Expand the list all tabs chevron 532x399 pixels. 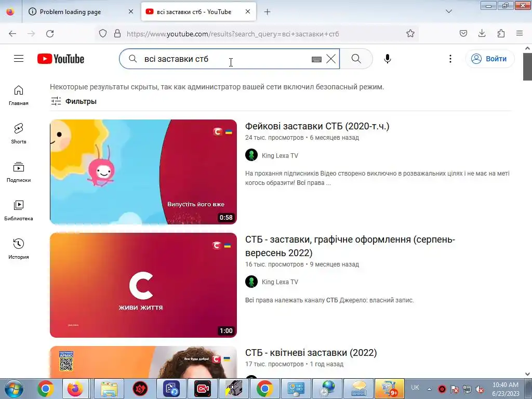tap(448, 11)
